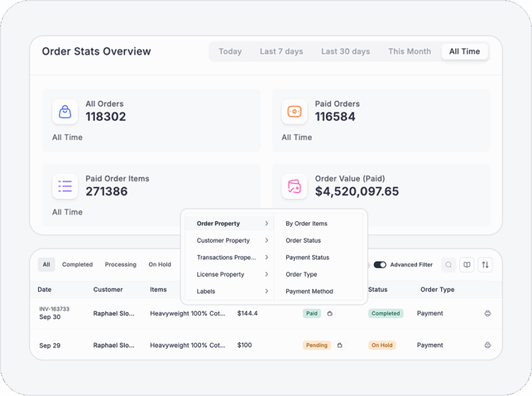Click the Date column header
The width and height of the screenshot is (532, 396).
44,290
